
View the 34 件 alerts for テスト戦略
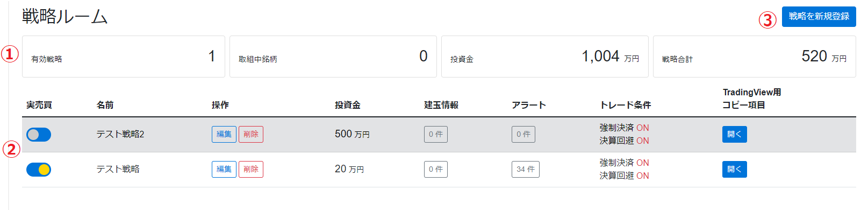point(526,170)
